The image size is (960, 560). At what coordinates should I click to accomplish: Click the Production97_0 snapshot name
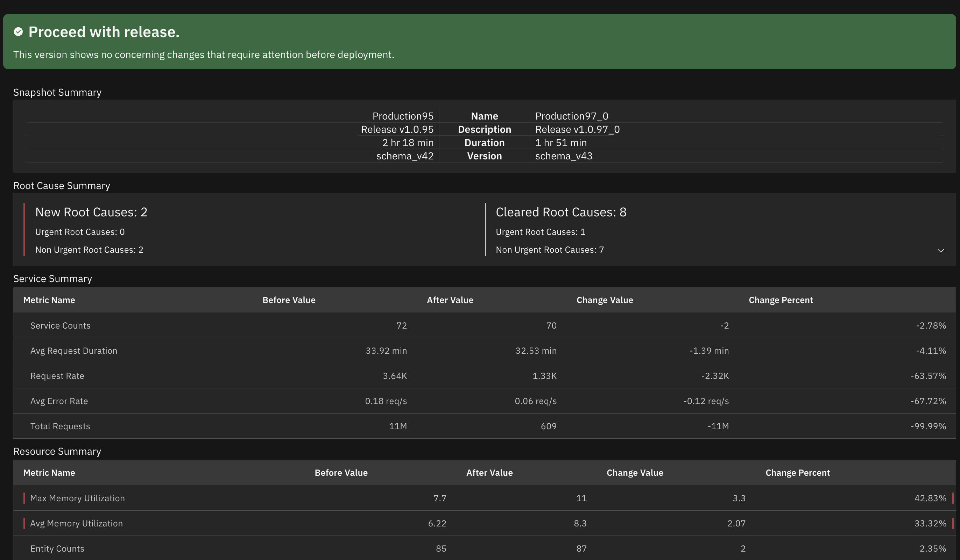coord(571,116)
